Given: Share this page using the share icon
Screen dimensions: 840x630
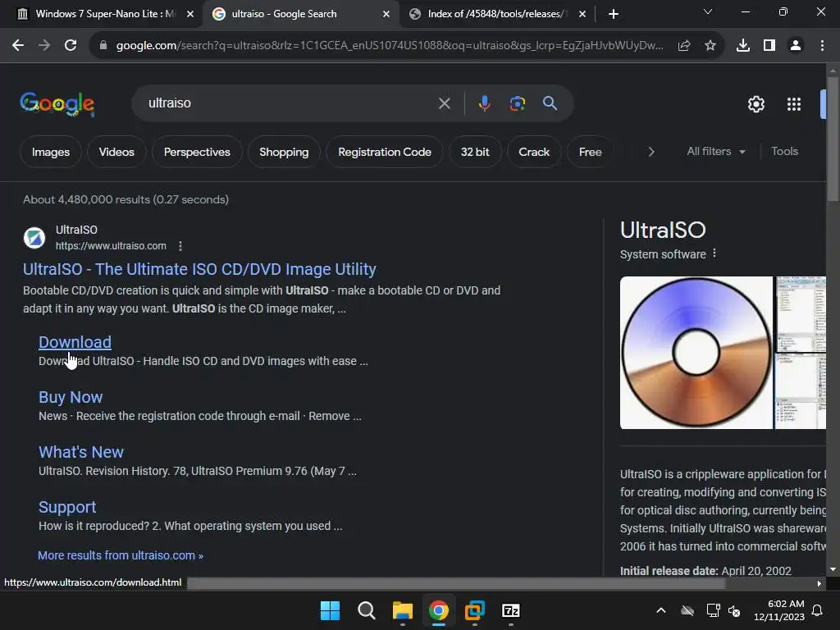Looking at the screenshot, I should [x=684, y=46].
